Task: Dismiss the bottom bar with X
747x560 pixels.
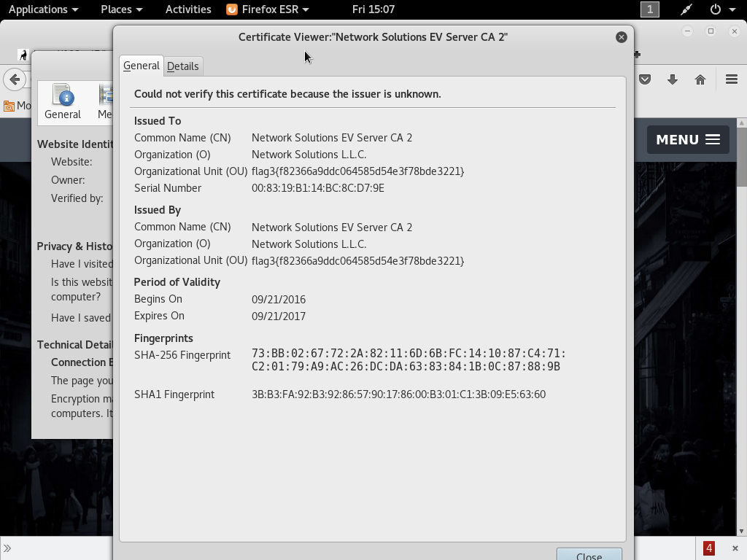Action: (735, 548)
